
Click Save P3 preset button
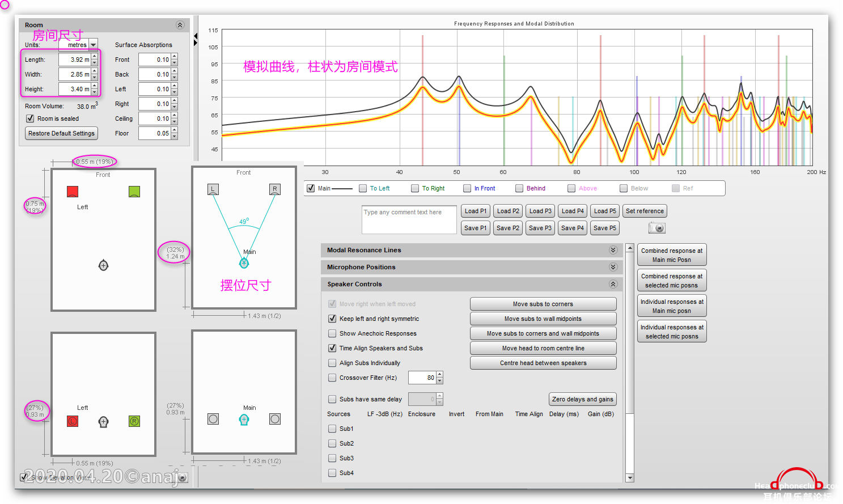540,228
